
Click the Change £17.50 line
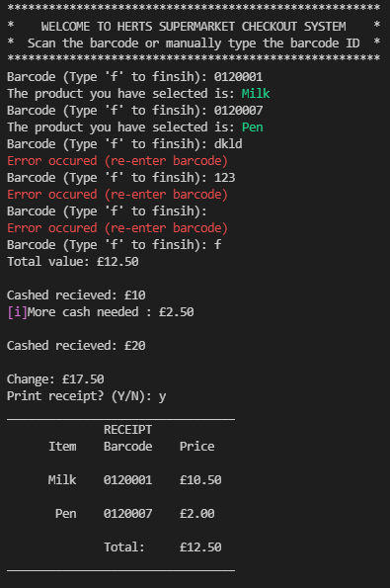tap(55, 379)
